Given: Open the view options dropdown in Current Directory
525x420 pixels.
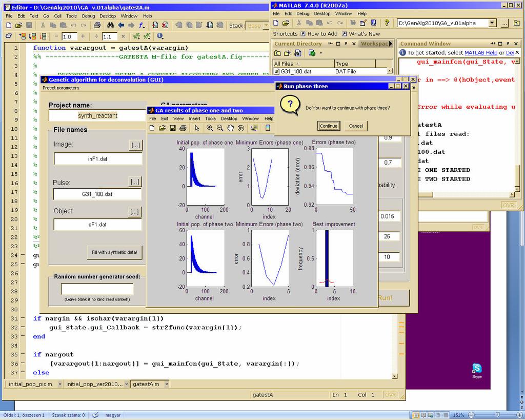Looking at the screenshot, I should pos(321,53).
